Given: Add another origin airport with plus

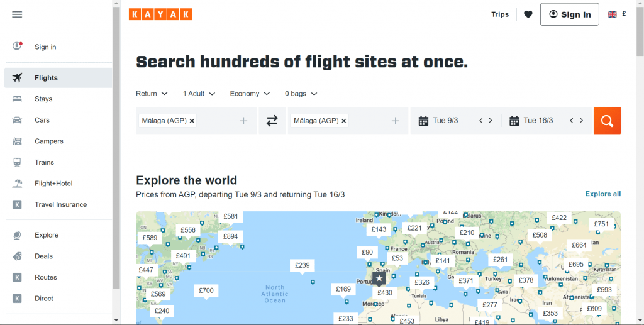Looking at the screenshot, I should (x=243, y=121).
